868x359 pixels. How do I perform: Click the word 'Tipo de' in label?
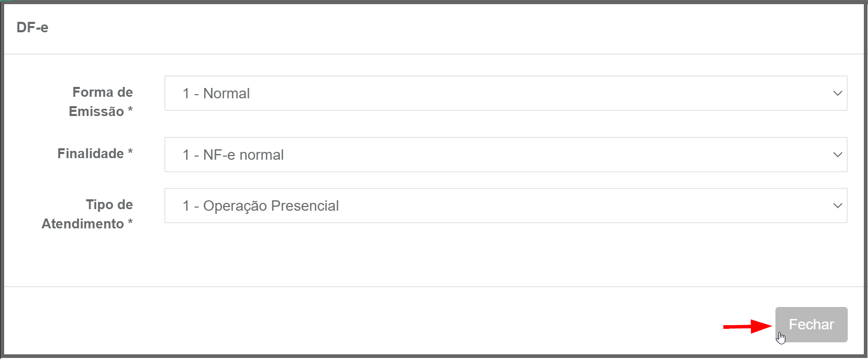coord(109,204)
